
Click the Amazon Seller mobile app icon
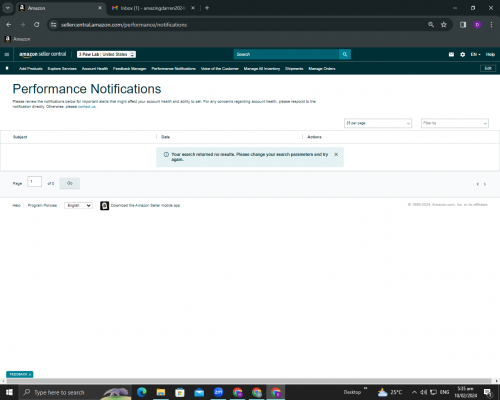(104, 206)
